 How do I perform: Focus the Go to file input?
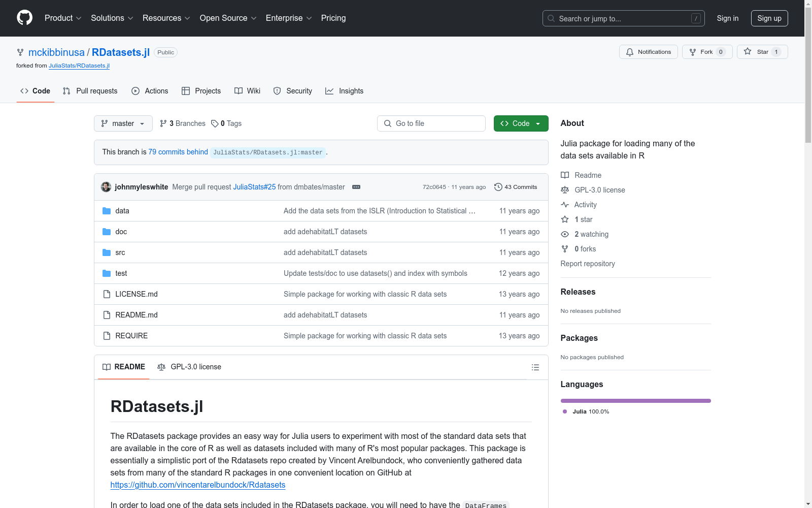(431, 123)
